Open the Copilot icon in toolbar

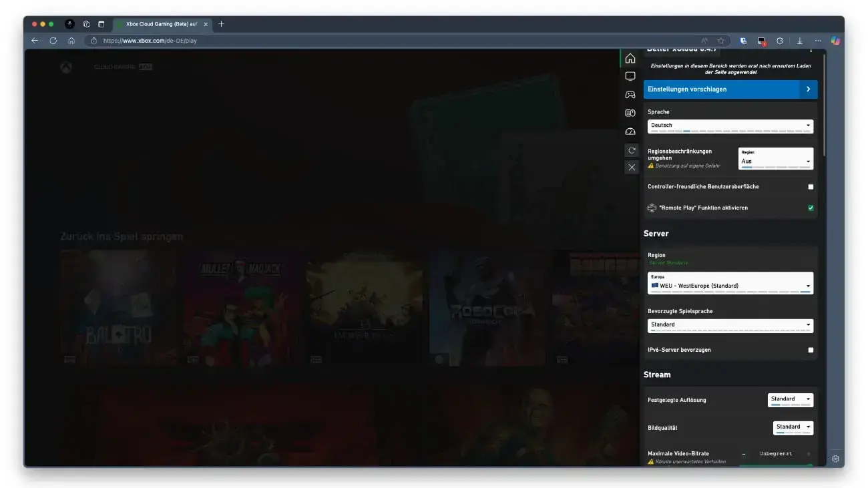[835, 41]
